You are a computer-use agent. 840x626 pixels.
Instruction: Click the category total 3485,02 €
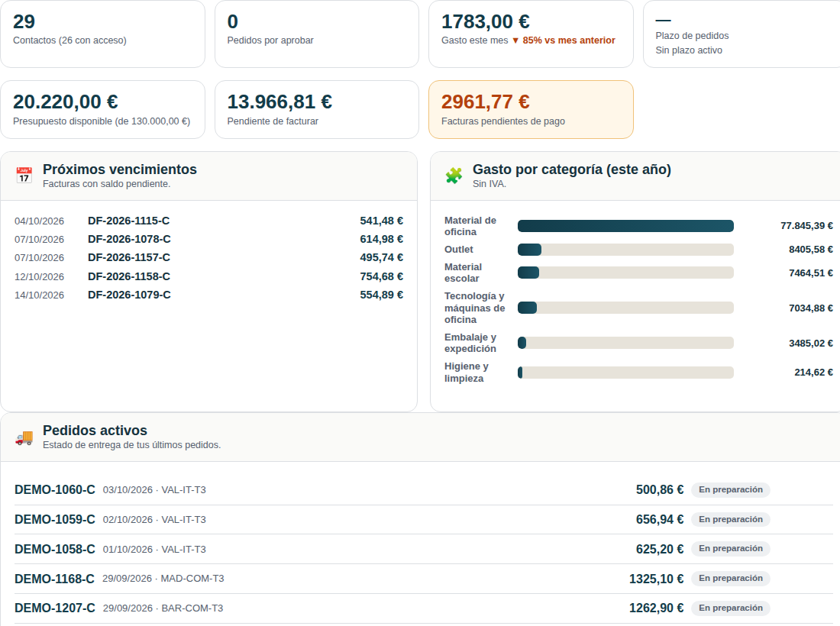(810, 344)
